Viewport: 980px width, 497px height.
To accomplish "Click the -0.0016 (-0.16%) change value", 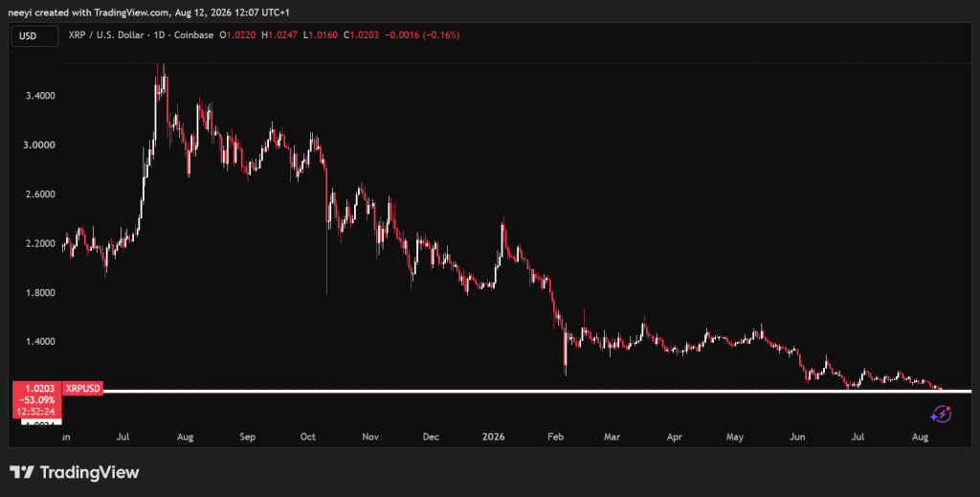I will (422, 35).
